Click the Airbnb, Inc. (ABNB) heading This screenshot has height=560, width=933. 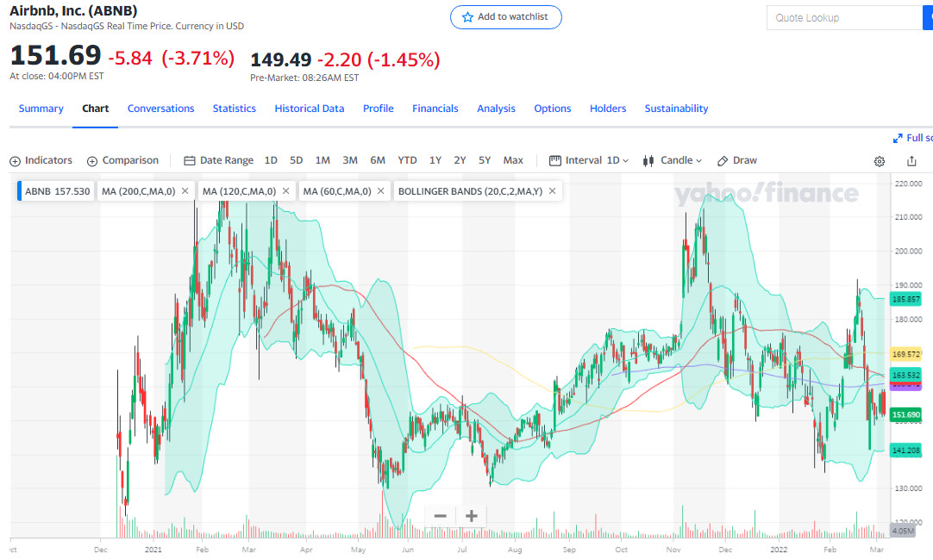(73, 10)
